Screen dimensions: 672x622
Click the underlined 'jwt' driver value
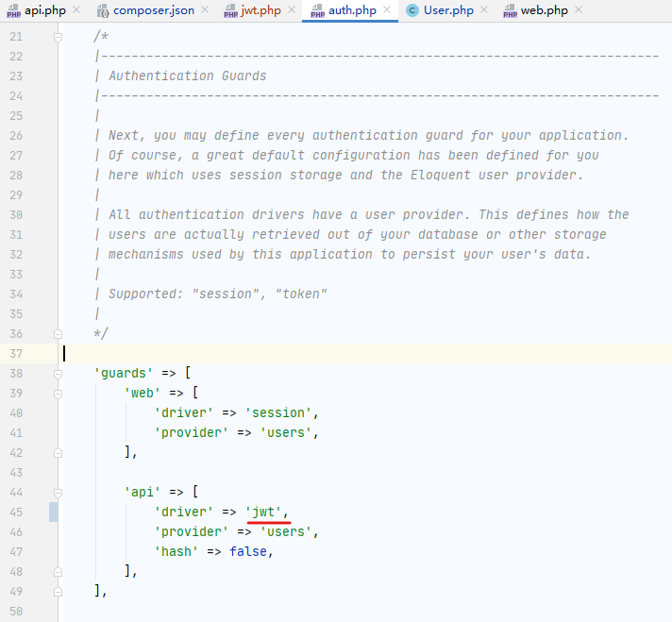[263, 512]
